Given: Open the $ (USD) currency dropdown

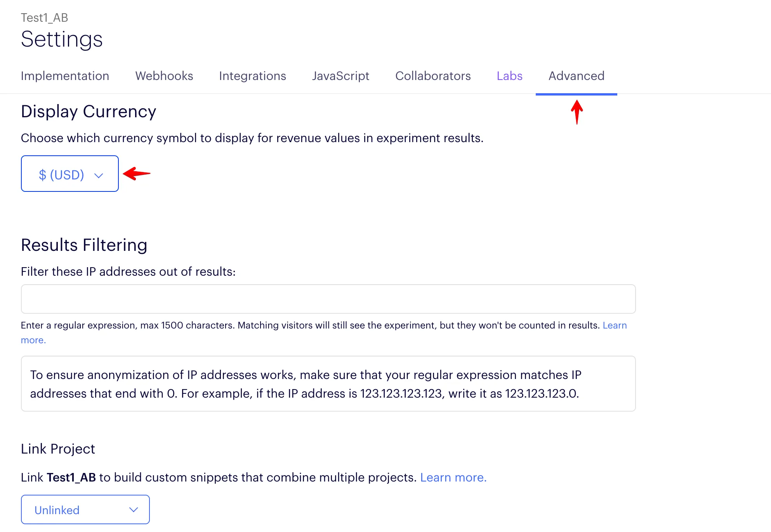Looking at the screenshot, I should click(70, 174).
